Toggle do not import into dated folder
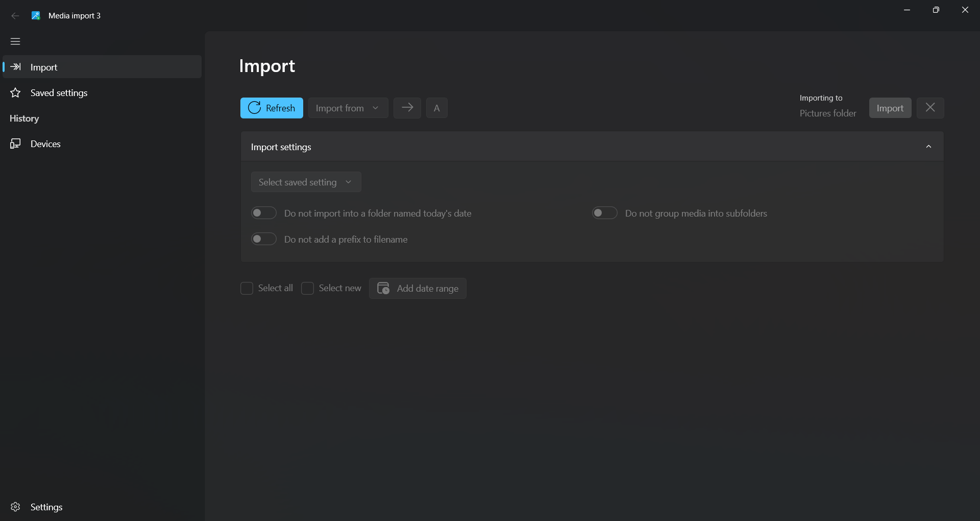This screenshot has height=521, width=980. 264,213
